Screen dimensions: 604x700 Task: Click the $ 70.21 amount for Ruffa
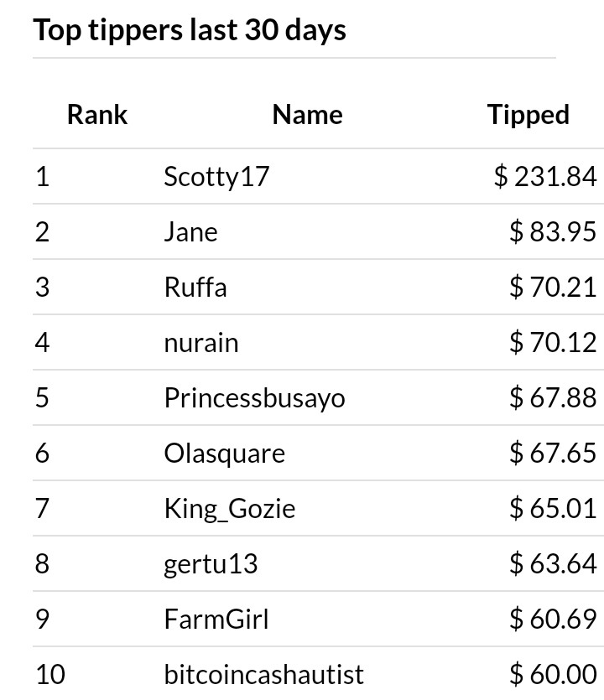click(x=553, y=287)
